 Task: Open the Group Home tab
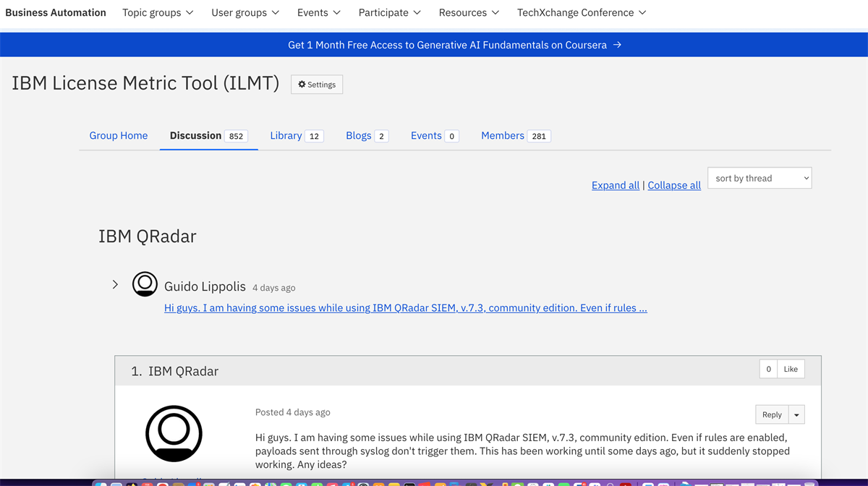(x=118, y=135)
